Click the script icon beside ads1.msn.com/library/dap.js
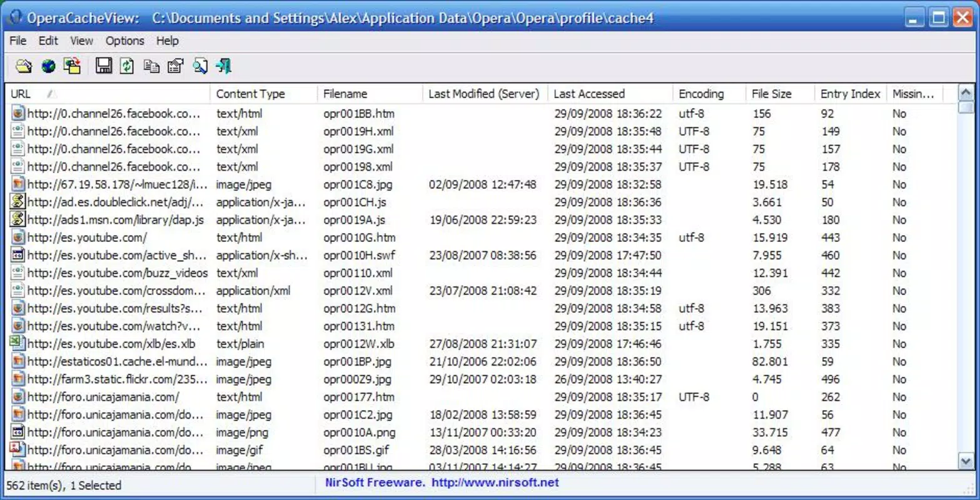980x500 pixels. tap(18, 219)
